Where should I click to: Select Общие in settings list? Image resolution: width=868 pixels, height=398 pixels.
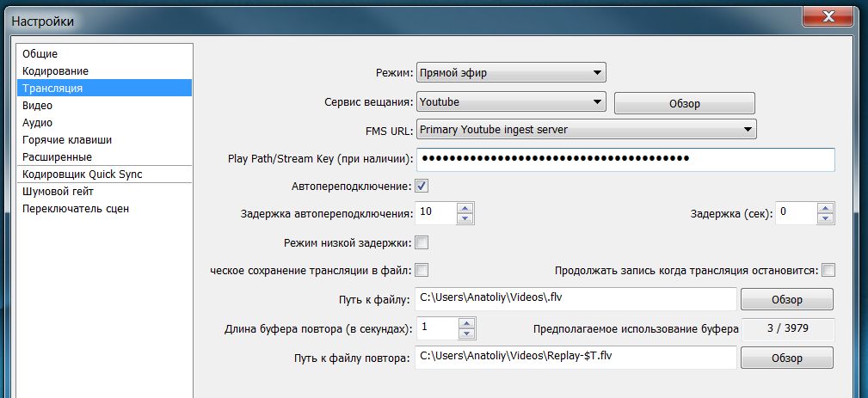(x=40, y=54)
